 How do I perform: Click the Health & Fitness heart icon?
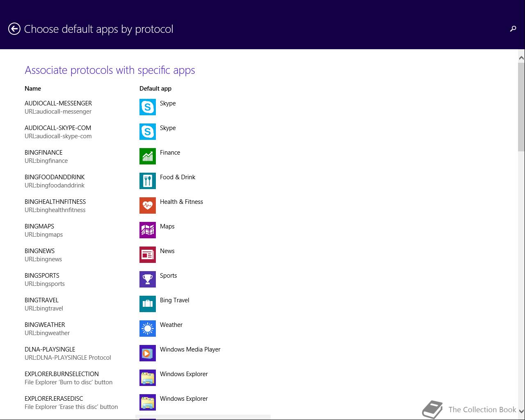pyautogui.click(x=148, y=205)
